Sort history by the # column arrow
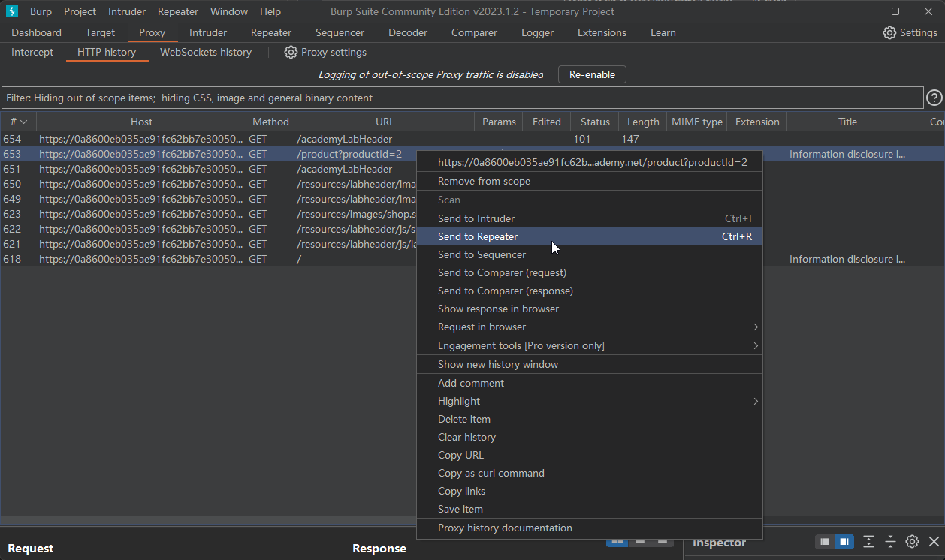945x560 pixels. tap(23, 122)
